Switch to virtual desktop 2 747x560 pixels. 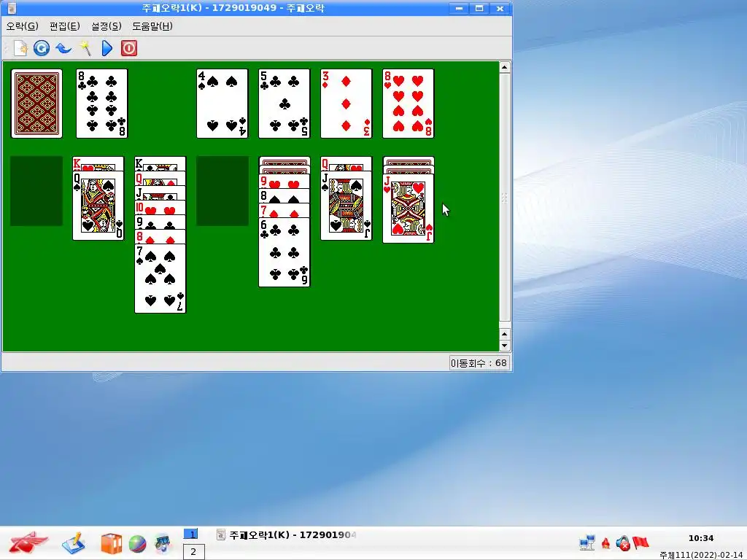coord(193,552)
